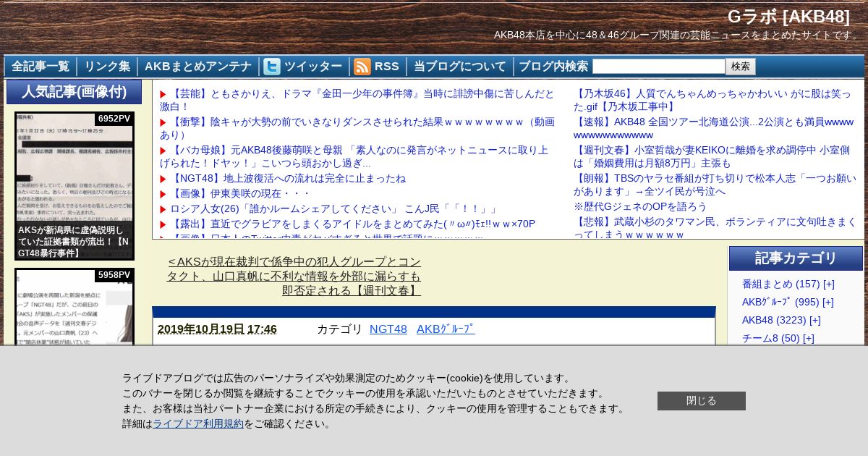
Task: Open ※歴代GジェネのOPを語ろう headline
Action: pyautogui.click(x=640, y=206)
